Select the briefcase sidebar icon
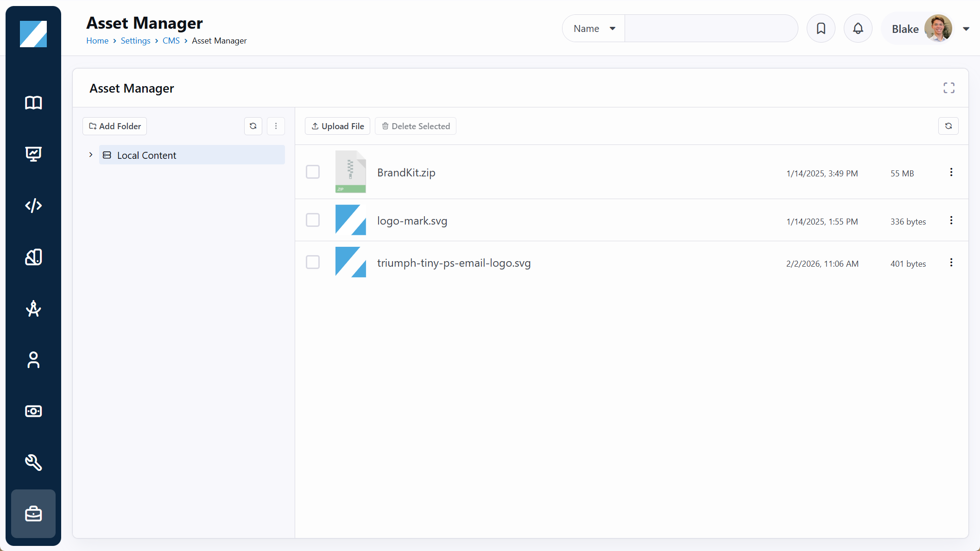Screen dimensions: 980x551 [x=33, y=513]
